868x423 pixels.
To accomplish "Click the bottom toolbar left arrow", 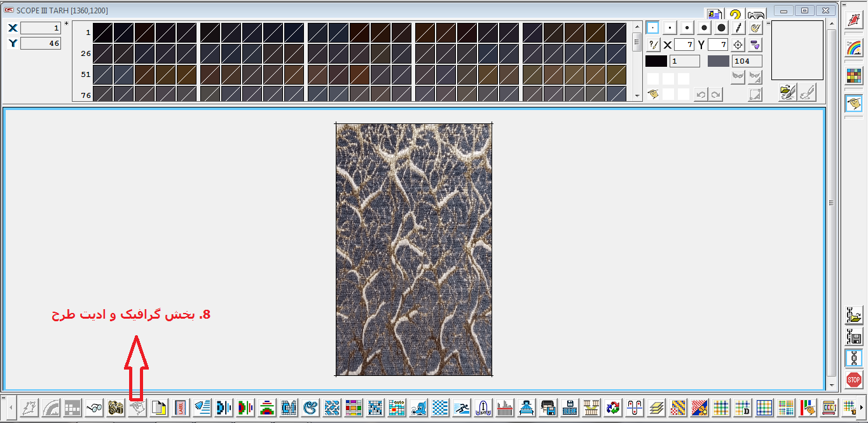I will (x=10, y=406).
